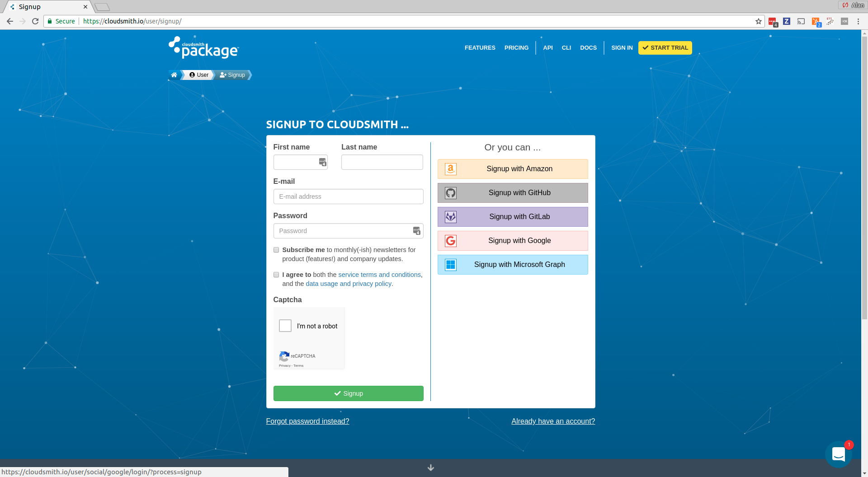Click the green Signup button
Viewport: 868px width, 477px height.
click(x=349, y=393)
